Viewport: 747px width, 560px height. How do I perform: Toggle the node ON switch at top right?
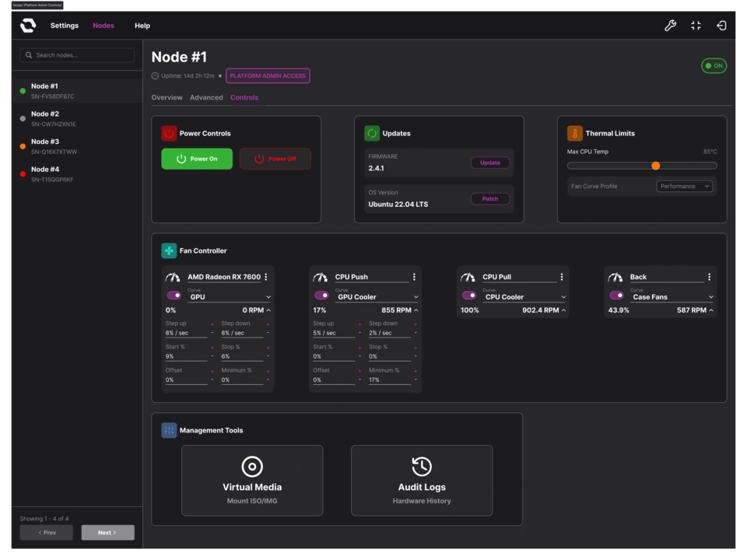713,65
